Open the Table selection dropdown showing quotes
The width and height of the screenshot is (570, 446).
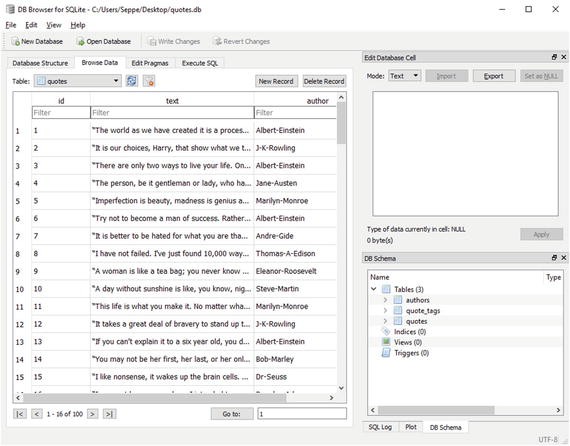point(77,81)
